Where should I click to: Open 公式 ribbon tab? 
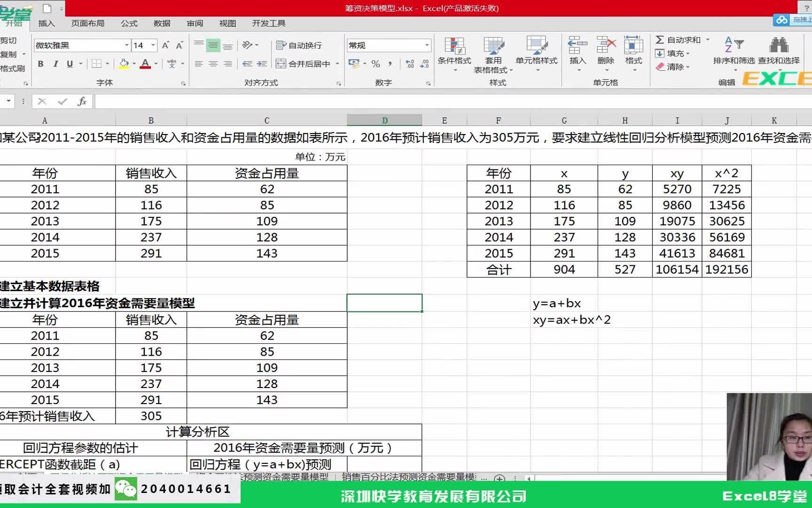[x=129, y=23]
